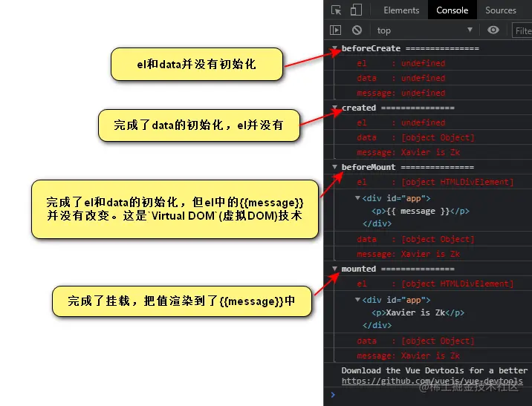Screen dimensions: 532x406
Task: Open the top context dropdown
Action: 424,30
